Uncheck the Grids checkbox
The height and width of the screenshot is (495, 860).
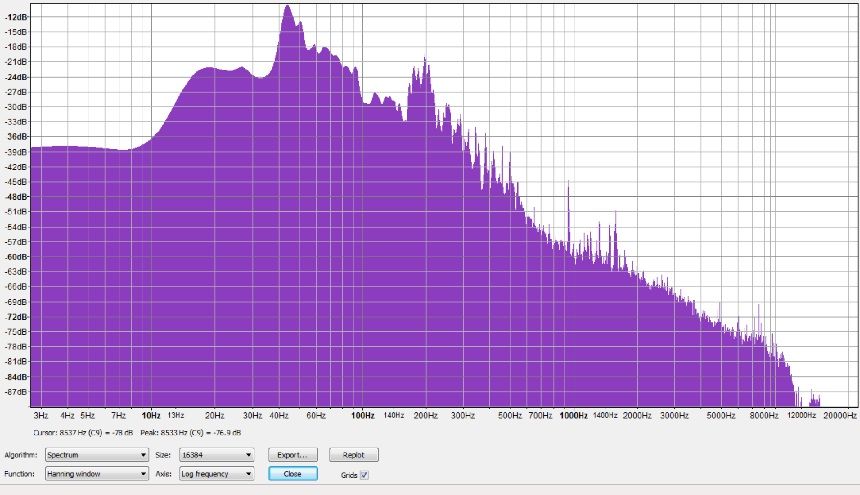click(364, 475)
